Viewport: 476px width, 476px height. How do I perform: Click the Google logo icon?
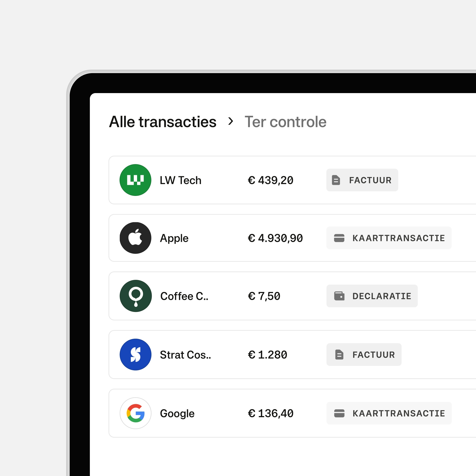pos(135,413)
